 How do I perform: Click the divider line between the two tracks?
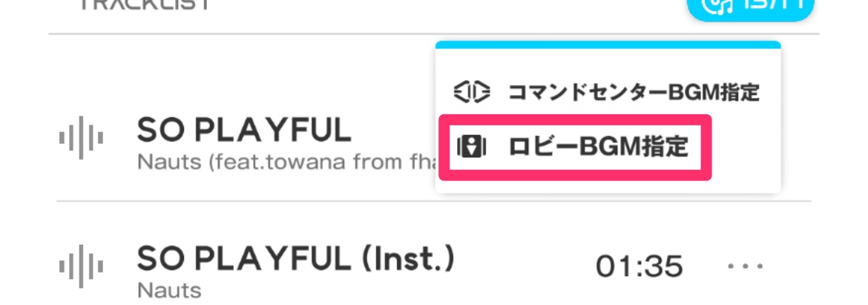click(245, 201)
